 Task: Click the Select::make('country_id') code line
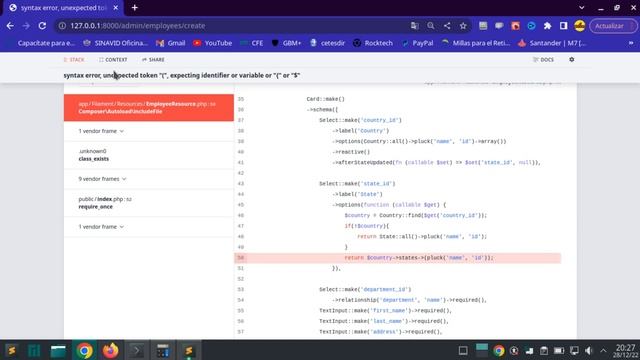point(360,120)
